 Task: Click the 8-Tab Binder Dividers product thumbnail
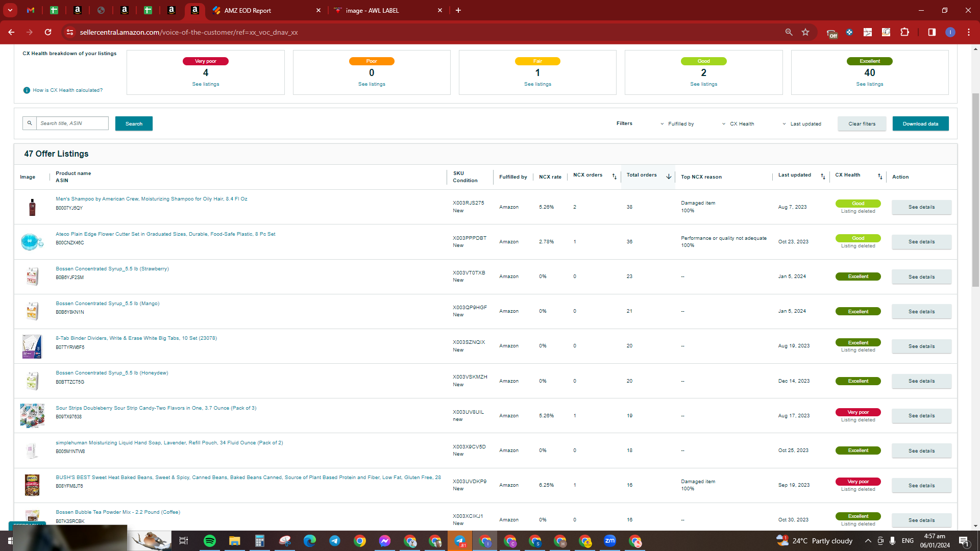click(32, 346)
